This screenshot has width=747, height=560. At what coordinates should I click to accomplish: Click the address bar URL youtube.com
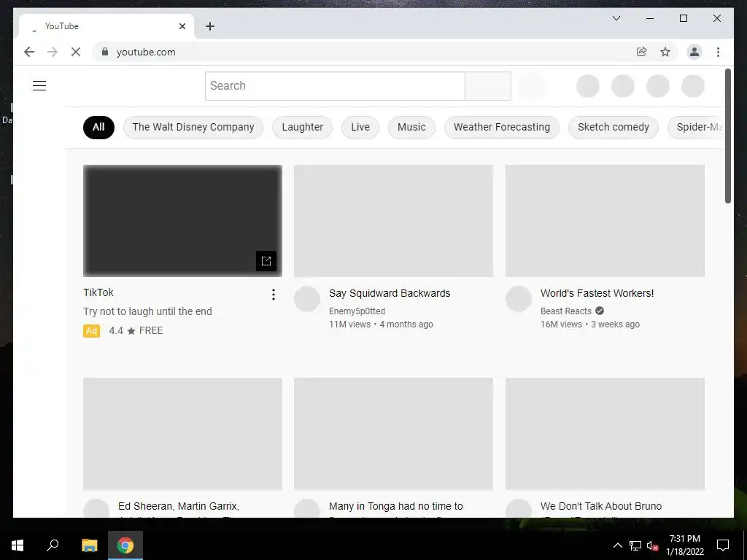(x=146, y=52)
